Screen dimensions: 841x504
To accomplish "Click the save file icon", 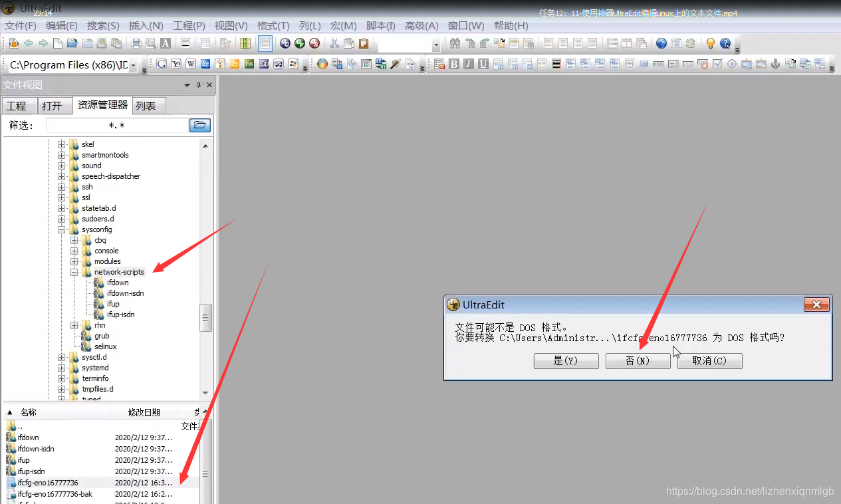I will coord(101,43).
